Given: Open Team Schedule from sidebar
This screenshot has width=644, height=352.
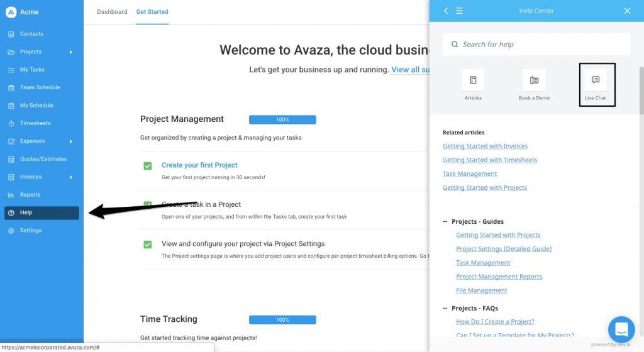Looking at the screenshot, I should [x=42, y=87].
